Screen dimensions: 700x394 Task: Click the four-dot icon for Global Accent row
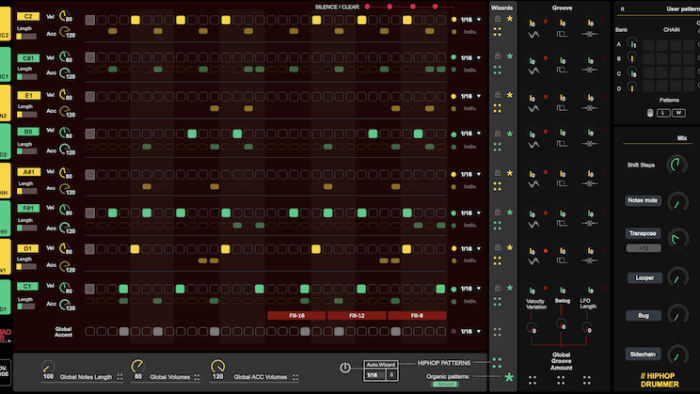[497, 332]
